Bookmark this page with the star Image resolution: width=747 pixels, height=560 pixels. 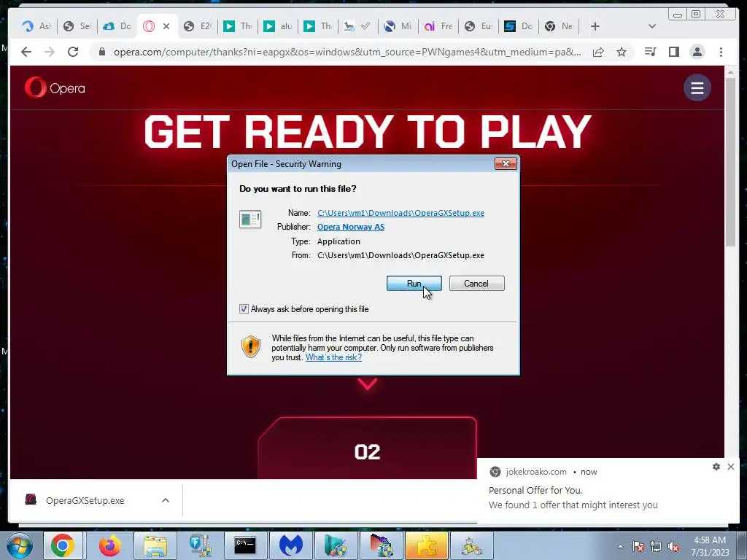pos(622,52)
